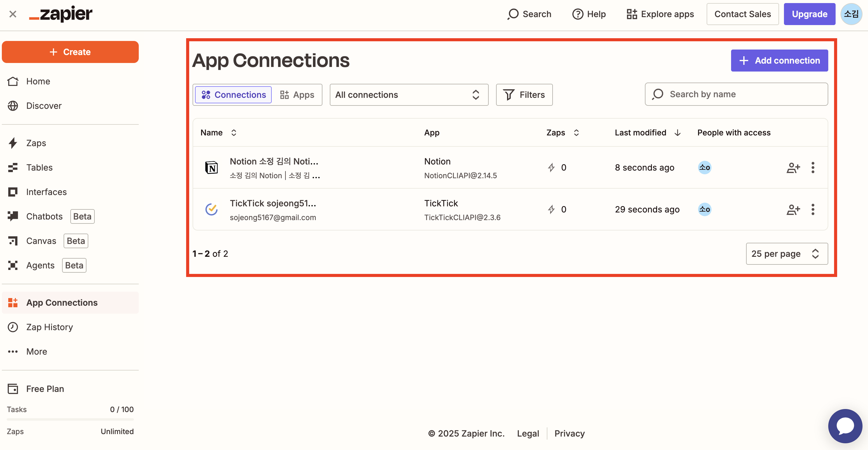Viewport: 868px width, 450px height.
Task: Open user profile avatar in top bar
Action: coord(851,14)
